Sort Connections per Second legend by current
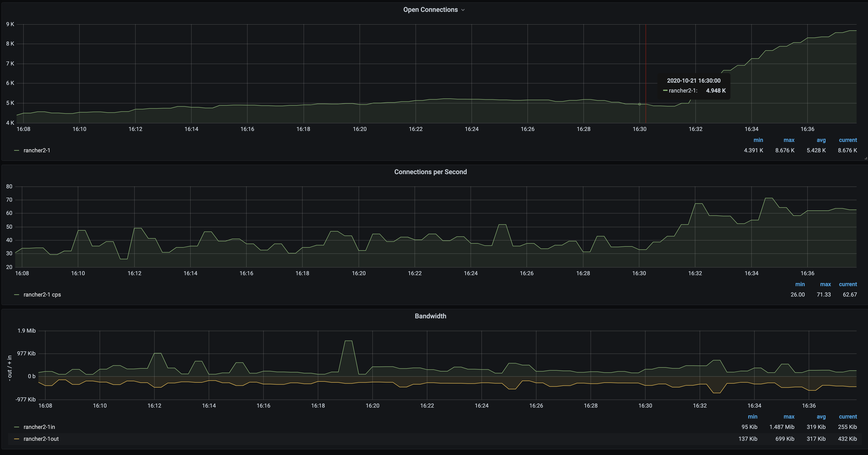The height and width of the screenshot is (455, 868). tap(847, 284)
